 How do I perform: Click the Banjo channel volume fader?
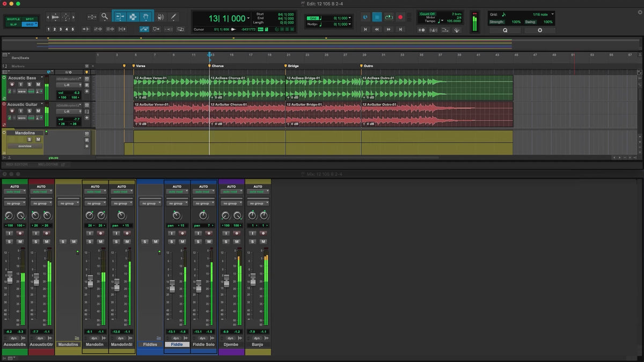253,279
